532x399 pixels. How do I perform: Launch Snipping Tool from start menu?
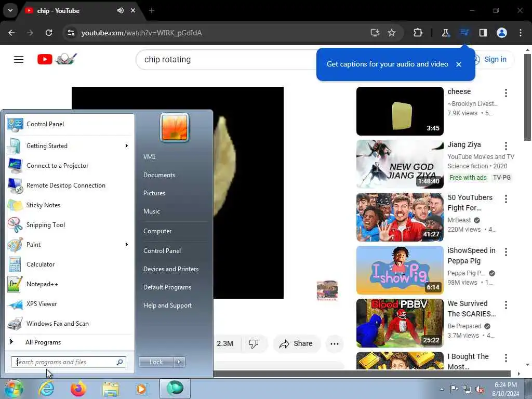[70, 225]
